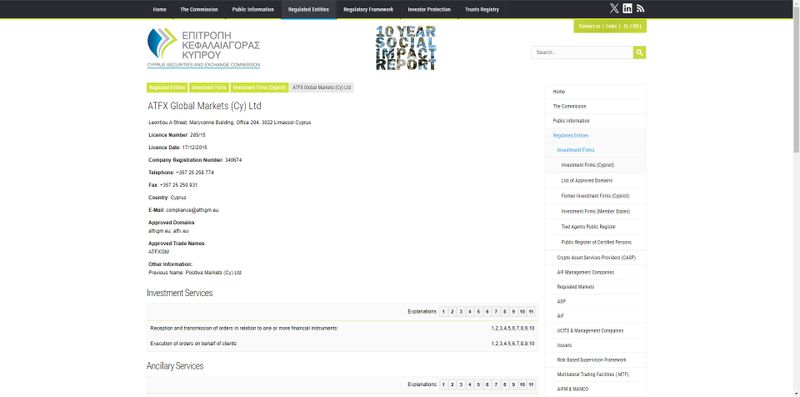Open Multilateral Trading Facilities (MTF) item

(595, 375)
